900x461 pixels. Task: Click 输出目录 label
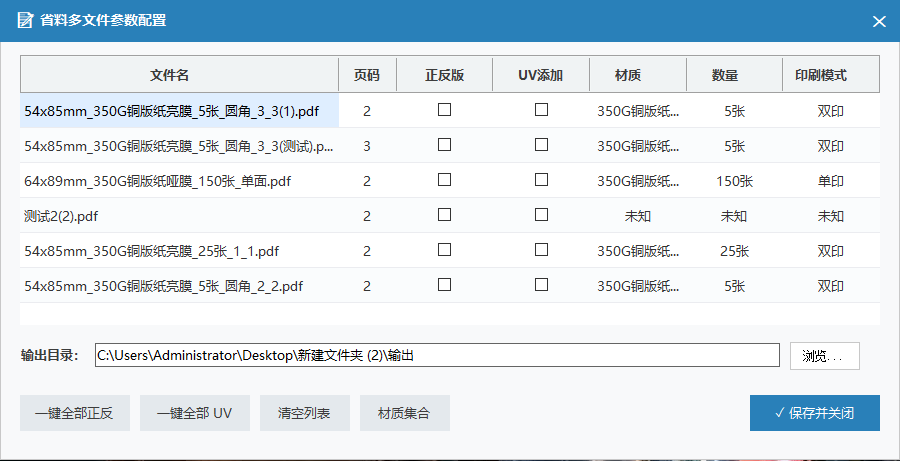49,355
